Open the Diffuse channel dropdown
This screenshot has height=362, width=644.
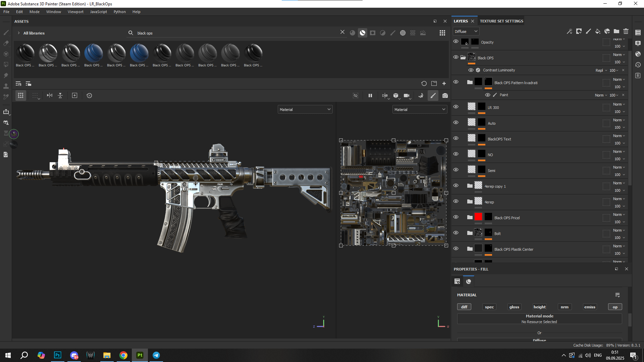[x=466, y=31]
